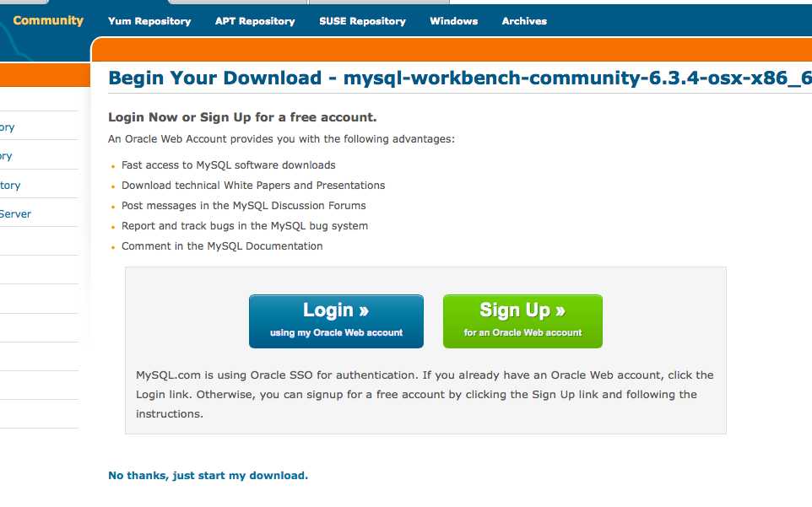812x507 pixels.
Task: Open the Yum Repository menu item
Action: tap(149, 21)
